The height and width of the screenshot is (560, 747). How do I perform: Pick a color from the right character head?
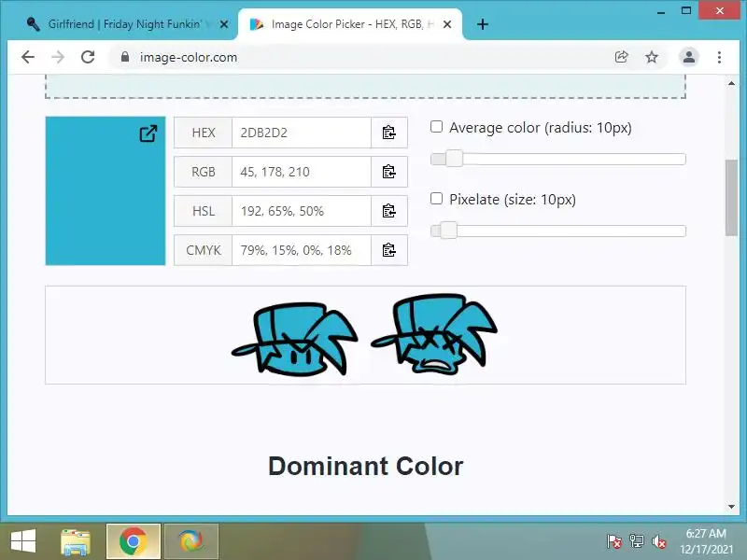click(434, 333)
